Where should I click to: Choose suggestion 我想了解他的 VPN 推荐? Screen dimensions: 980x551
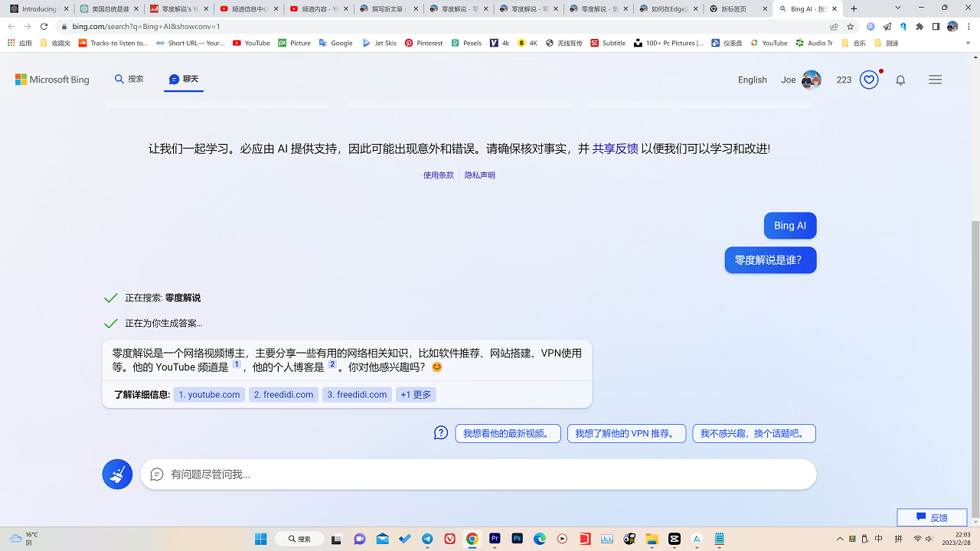pos(626,434)
